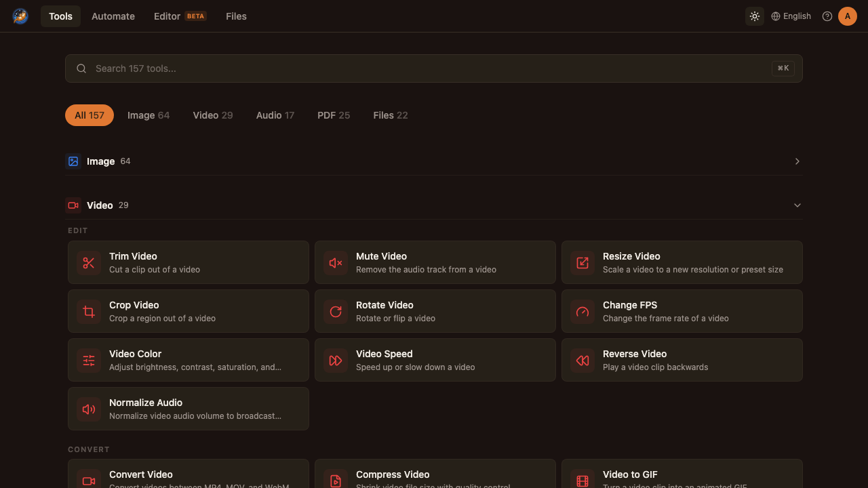868x488 pixels.
Task: Filter tools by Files 22
Action: click(x=391, y=115)
